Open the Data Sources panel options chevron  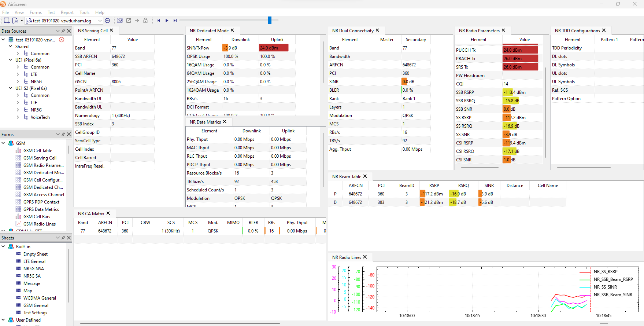click(x=58, y=31)
